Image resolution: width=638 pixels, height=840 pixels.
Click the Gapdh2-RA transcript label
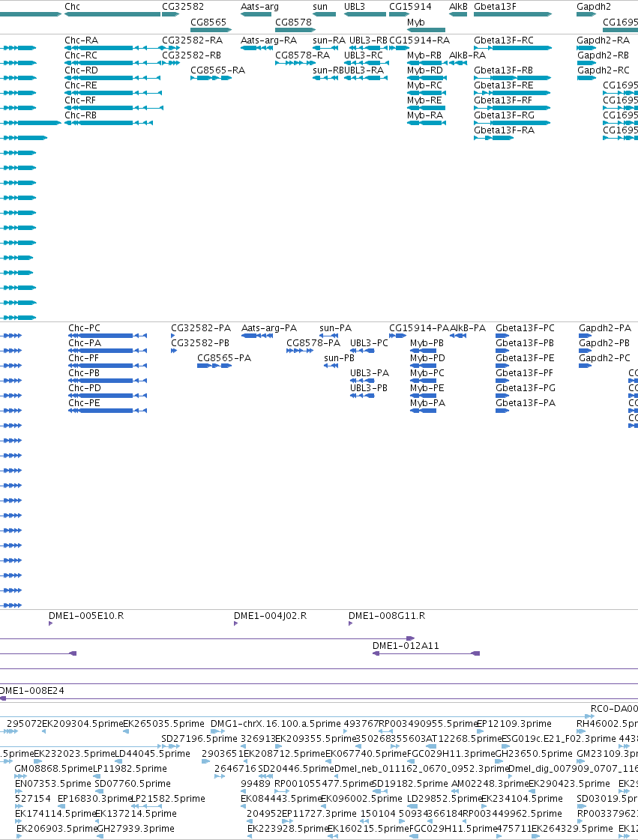[604, 40]
